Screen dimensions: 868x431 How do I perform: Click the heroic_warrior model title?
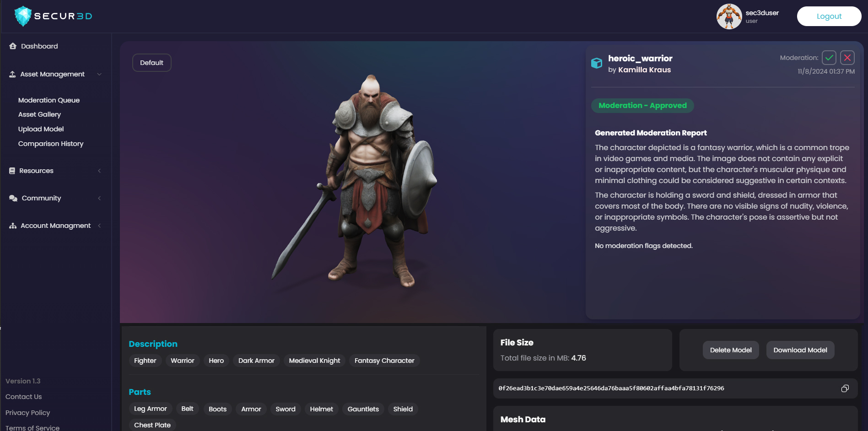point(640,59)
